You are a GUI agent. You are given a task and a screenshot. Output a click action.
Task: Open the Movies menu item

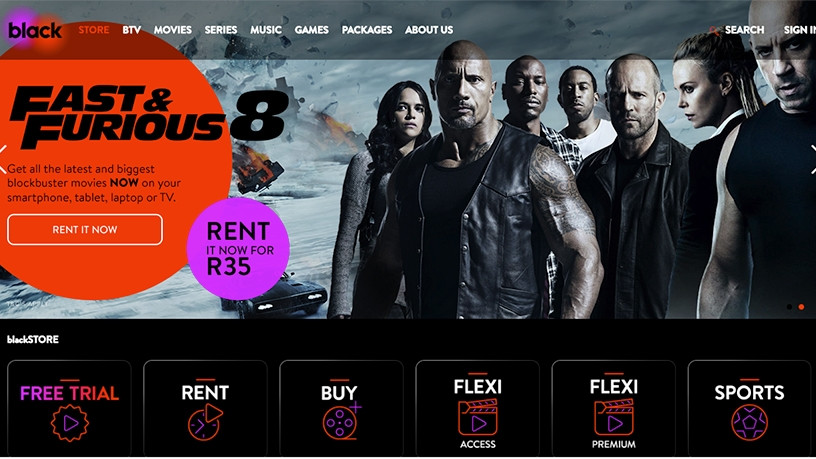173,30
